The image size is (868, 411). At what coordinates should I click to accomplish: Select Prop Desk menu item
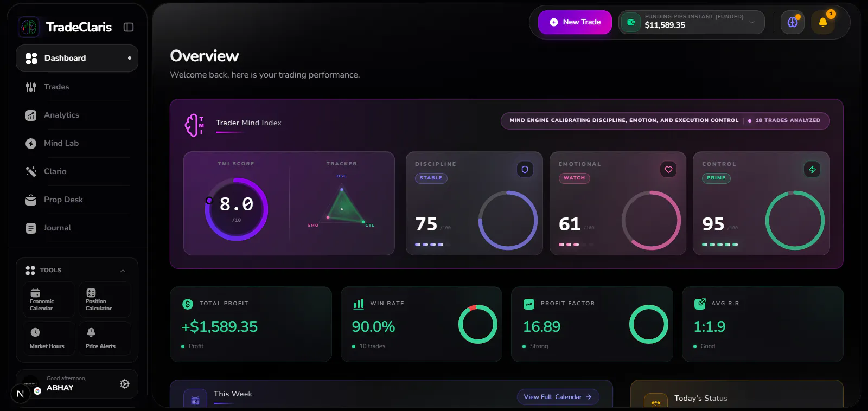click(77, 200)
